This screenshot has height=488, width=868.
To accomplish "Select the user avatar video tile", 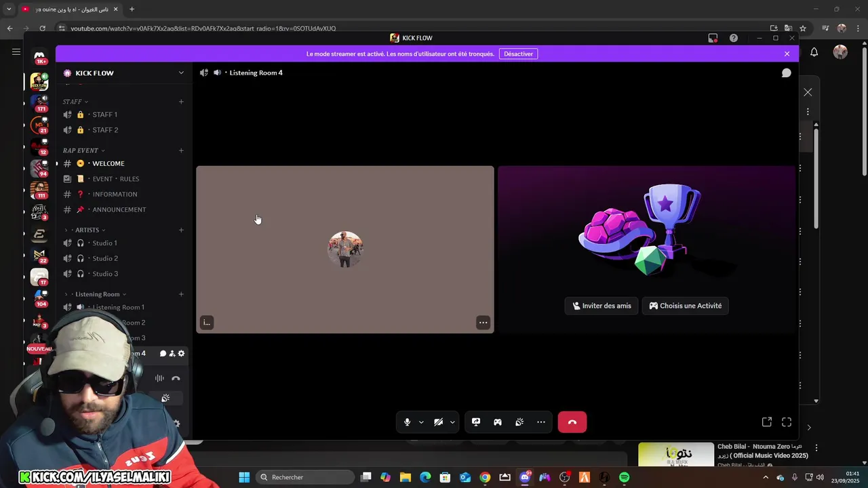I will (345, 249).
